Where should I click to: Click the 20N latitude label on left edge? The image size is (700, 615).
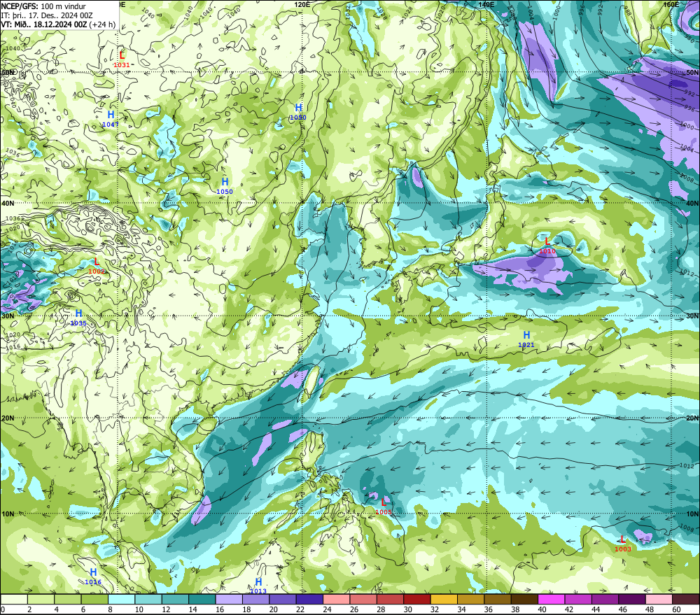(x=7, y=418)
